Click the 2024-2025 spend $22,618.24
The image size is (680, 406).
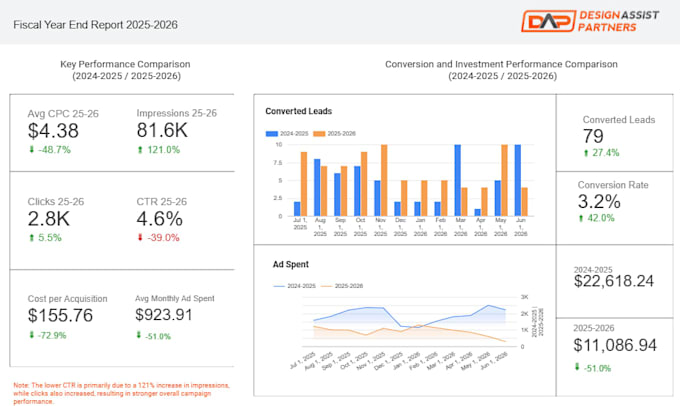click(x=614, y=281)
